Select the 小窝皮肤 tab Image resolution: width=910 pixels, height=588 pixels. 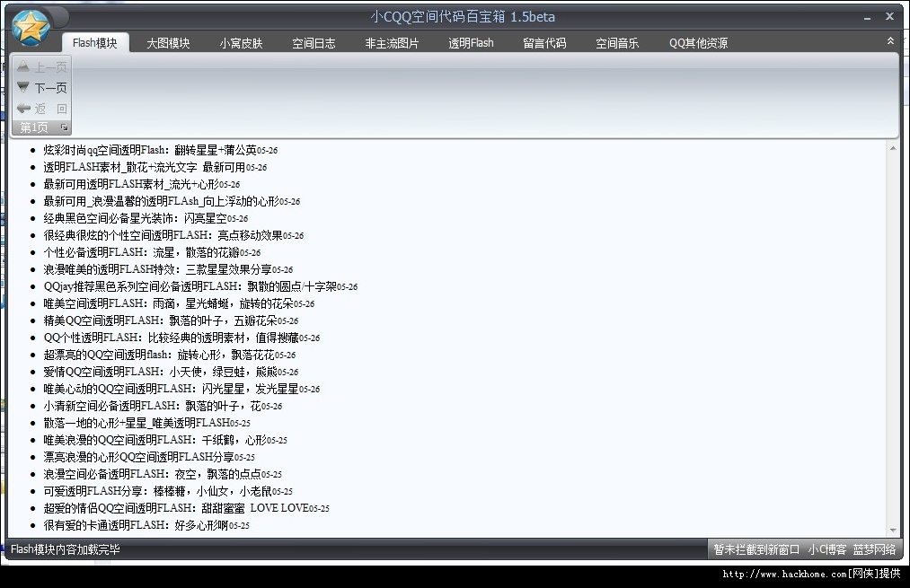(241, 43)
